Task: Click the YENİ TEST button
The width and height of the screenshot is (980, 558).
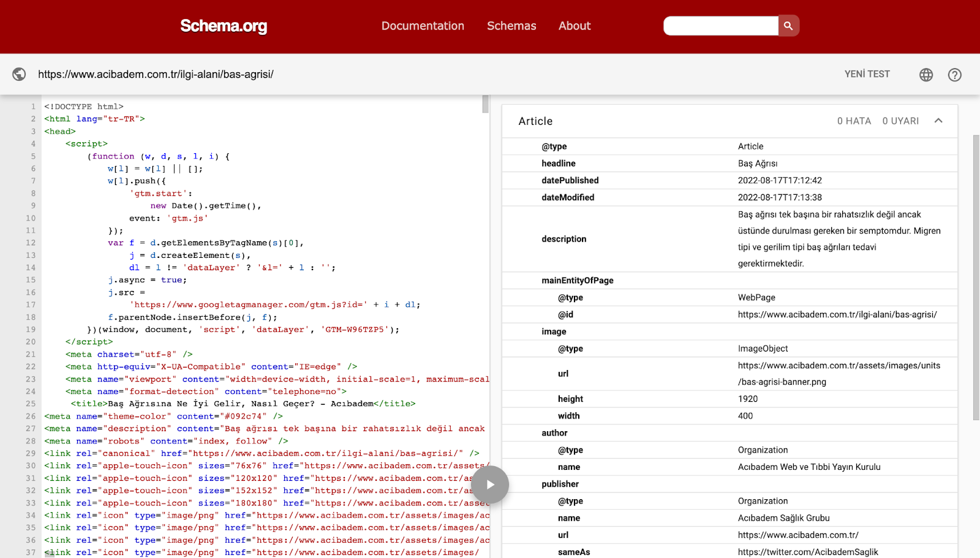Action: click(867, 74)
